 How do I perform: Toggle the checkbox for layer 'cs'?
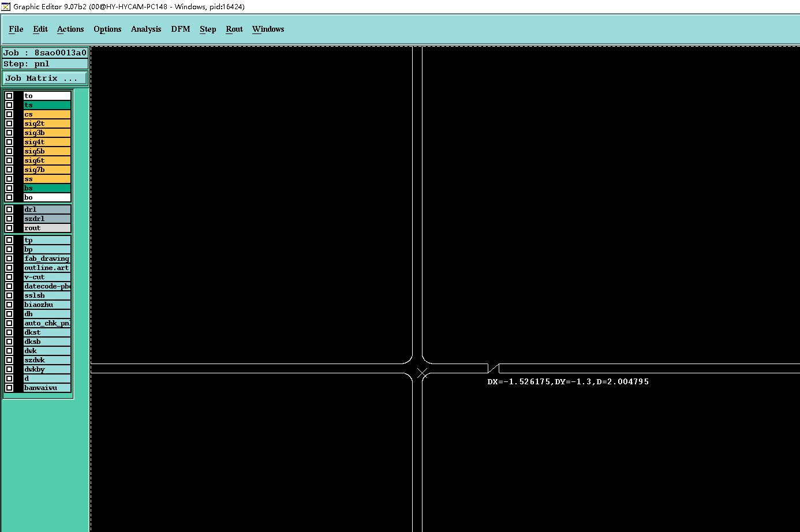[x=9, y=114]
